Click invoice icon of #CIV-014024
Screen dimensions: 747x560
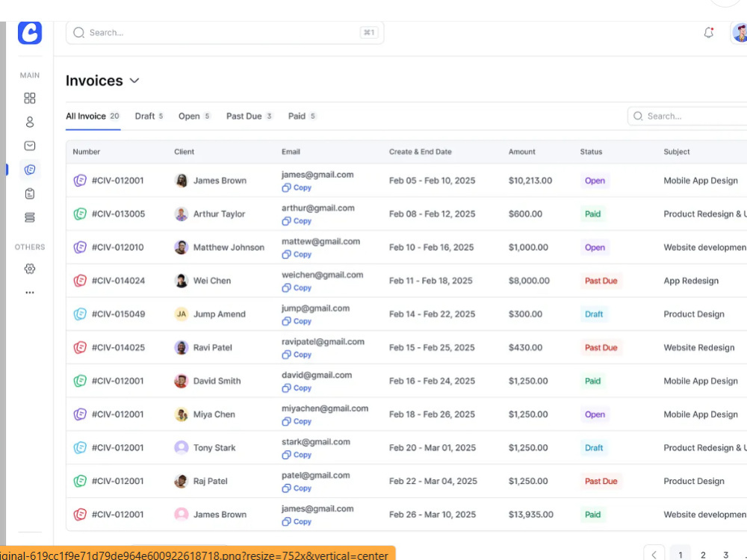(x=80, y=281)
